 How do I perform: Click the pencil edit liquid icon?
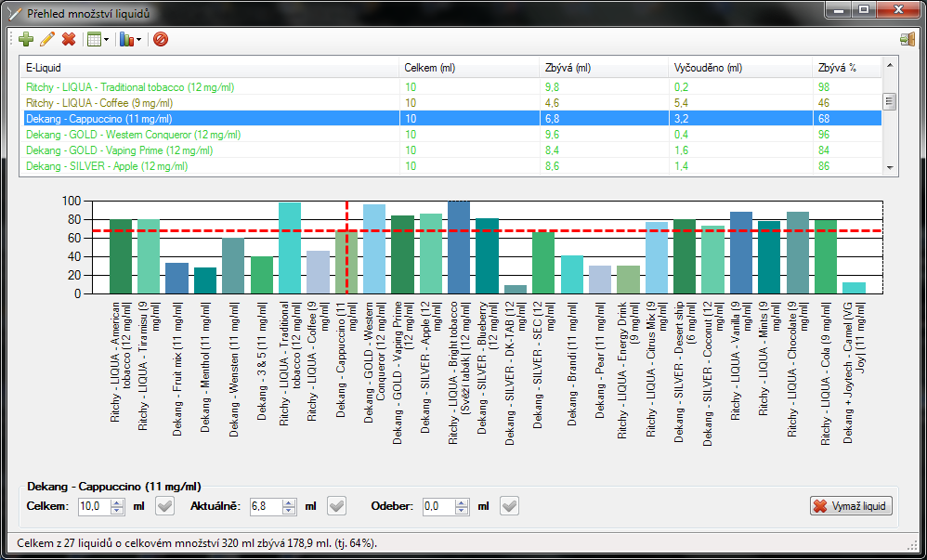(47, 40)
